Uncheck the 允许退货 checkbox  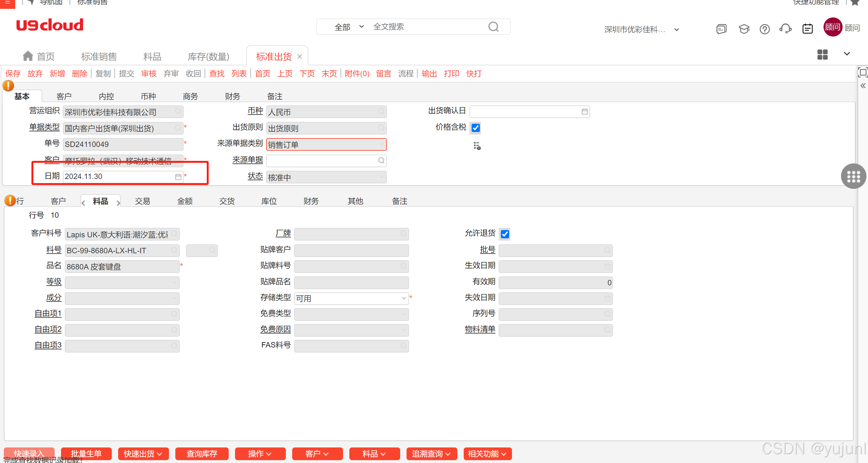[x=505, y=234]
